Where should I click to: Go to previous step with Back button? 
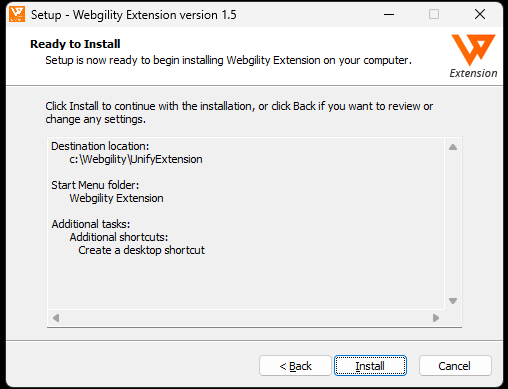(295, 366)
